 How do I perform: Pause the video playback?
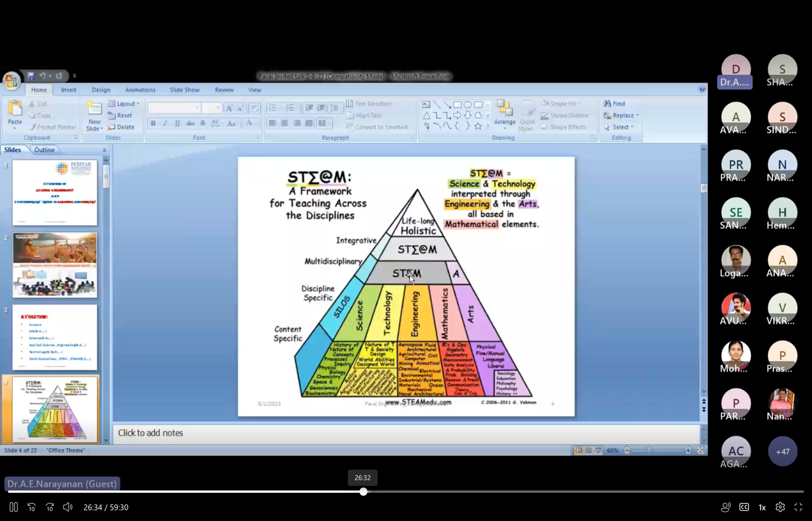tap(14, 507)
